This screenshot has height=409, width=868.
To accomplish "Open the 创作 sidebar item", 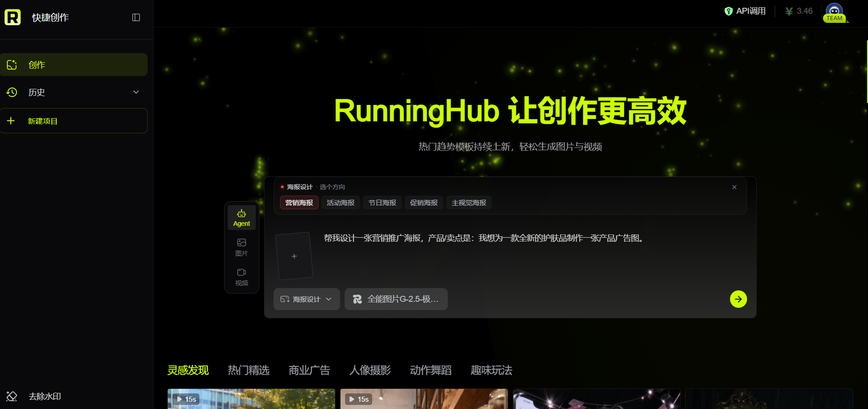I will [74, 65].
